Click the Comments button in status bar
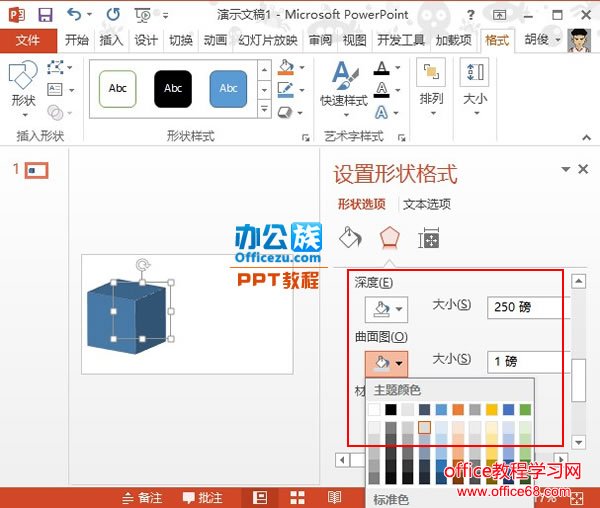The height and width of the screenshot is (508, 600). [202, 498]
